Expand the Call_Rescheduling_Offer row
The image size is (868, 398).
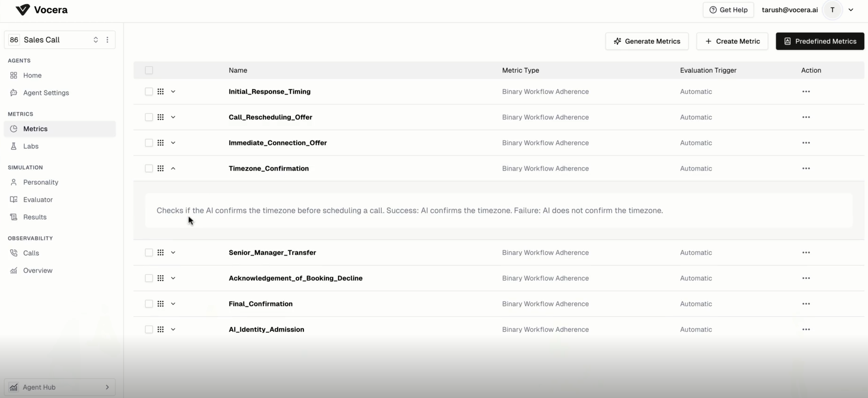pyautogui.click(x=173, y=117)
